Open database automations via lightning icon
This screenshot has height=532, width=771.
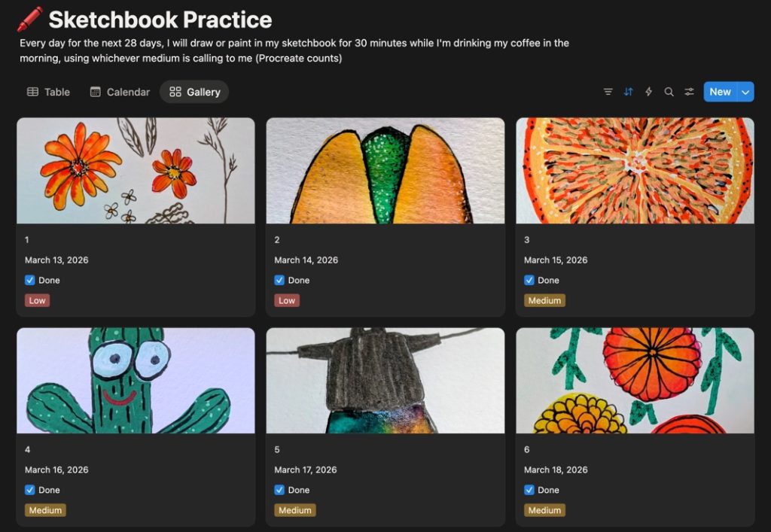click(648, 91)
